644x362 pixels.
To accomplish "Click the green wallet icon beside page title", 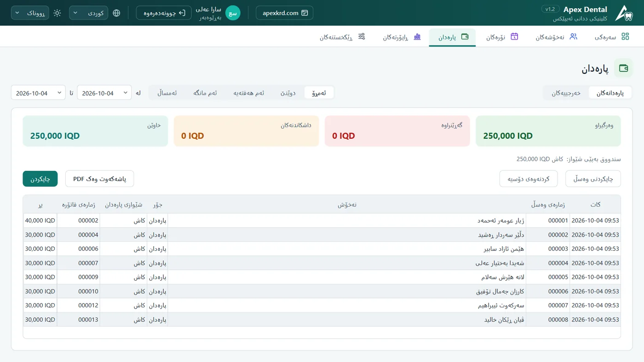I will (624, 68).
